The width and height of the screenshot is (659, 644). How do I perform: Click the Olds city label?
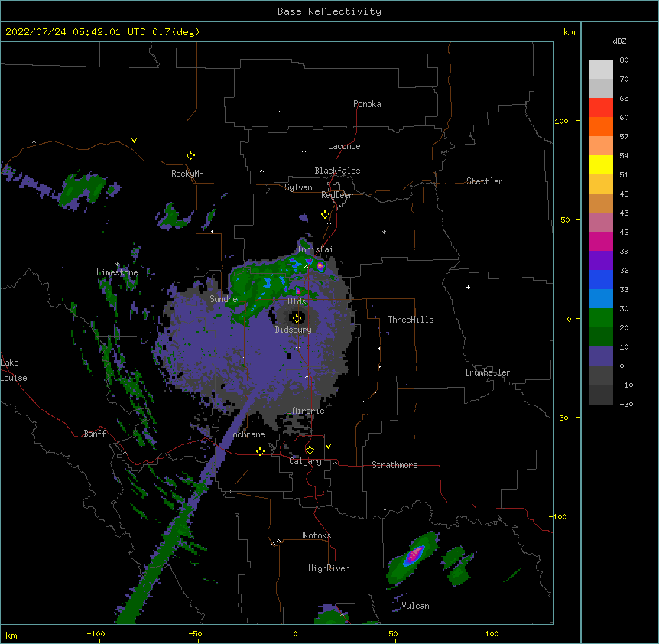pyautogui.click(x=297, y=301)
